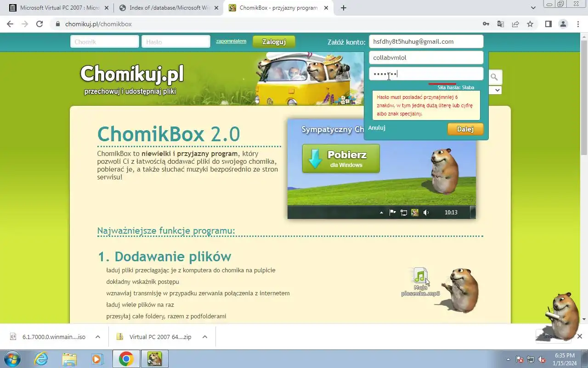Click the browser forward arrow
Viewport: 588px width, 368px height.
[25, 24]
